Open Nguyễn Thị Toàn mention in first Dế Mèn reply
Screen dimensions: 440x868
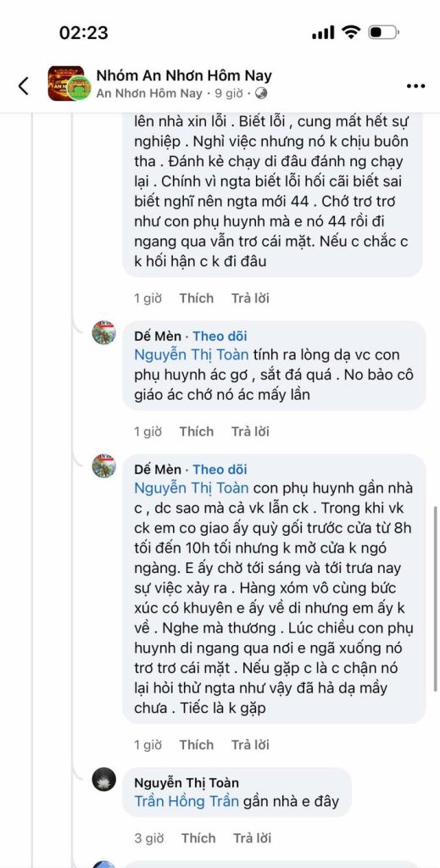tap(192, 354)
